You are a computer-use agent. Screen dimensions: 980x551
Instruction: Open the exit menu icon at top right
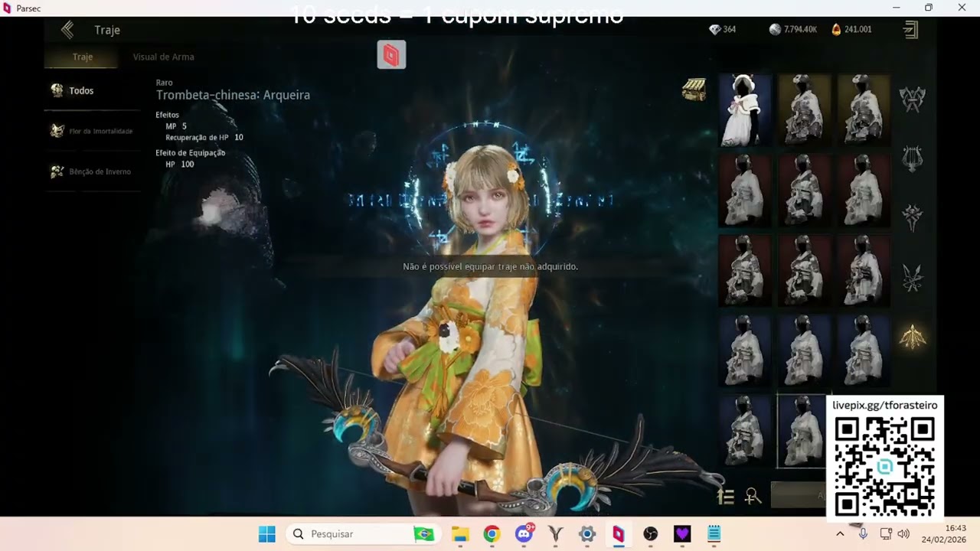(910, 30)
